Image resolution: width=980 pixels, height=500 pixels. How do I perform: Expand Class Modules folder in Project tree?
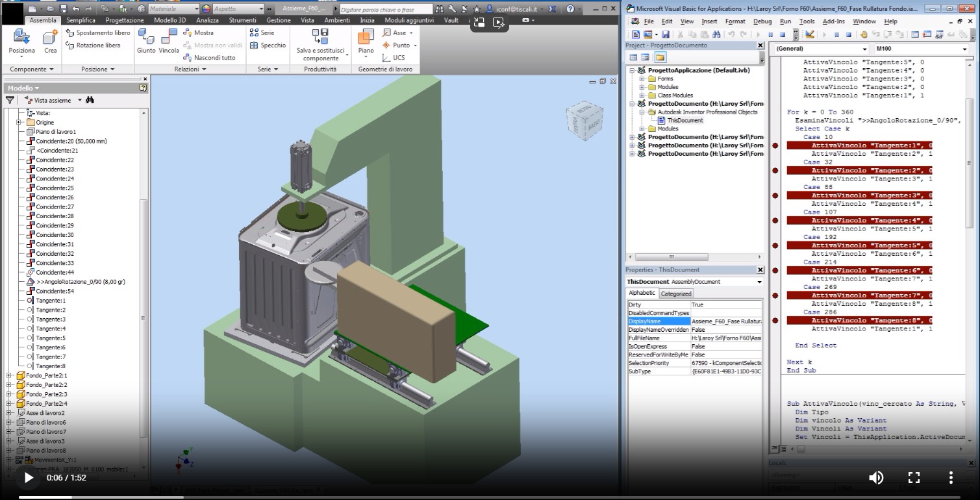(x=642, y=95)
